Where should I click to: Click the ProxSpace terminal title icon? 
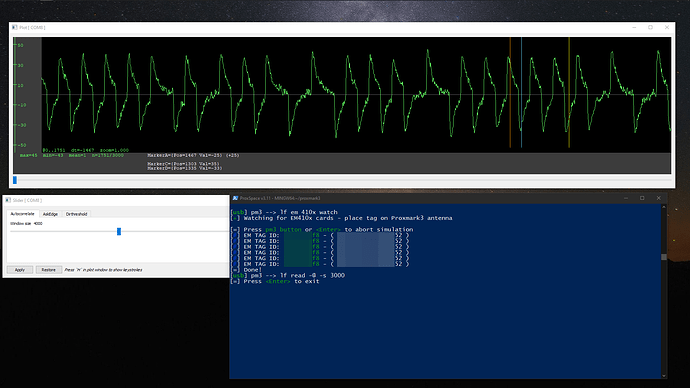click(x=235, y=198)
